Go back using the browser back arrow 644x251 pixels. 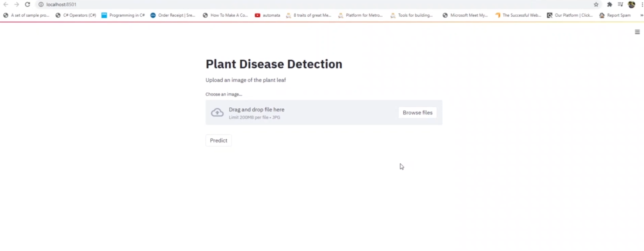pos(6,4)
